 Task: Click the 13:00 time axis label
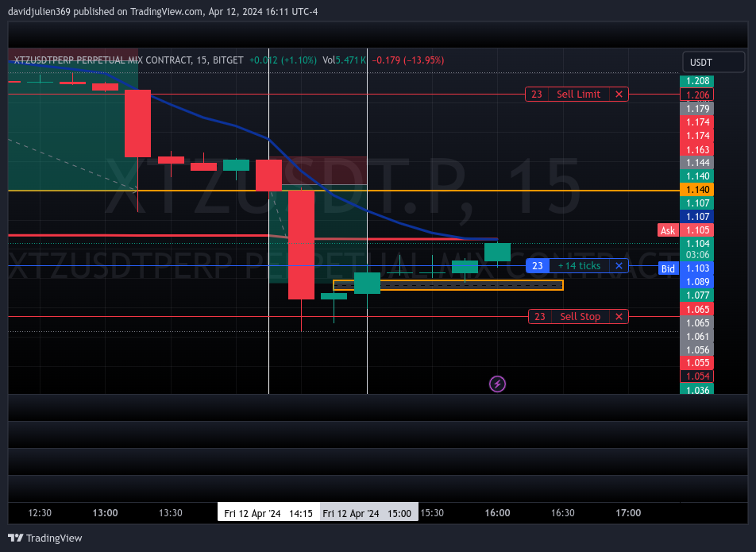[x=105, y=513]
